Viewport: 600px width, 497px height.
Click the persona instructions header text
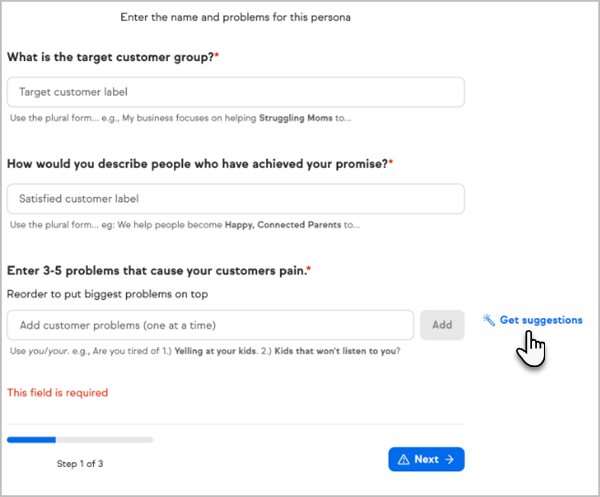(235, 17)
